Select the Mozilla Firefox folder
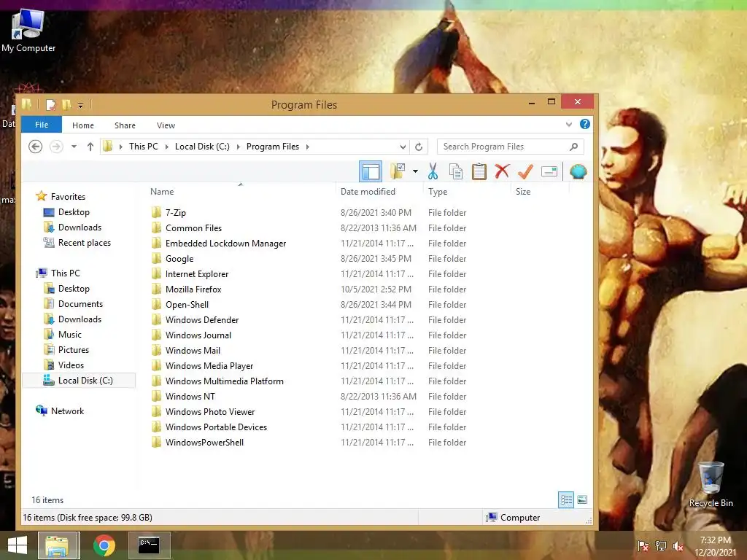Image resolution: width=747 pixels, height=560 pixels. click(x=193, y=289)
